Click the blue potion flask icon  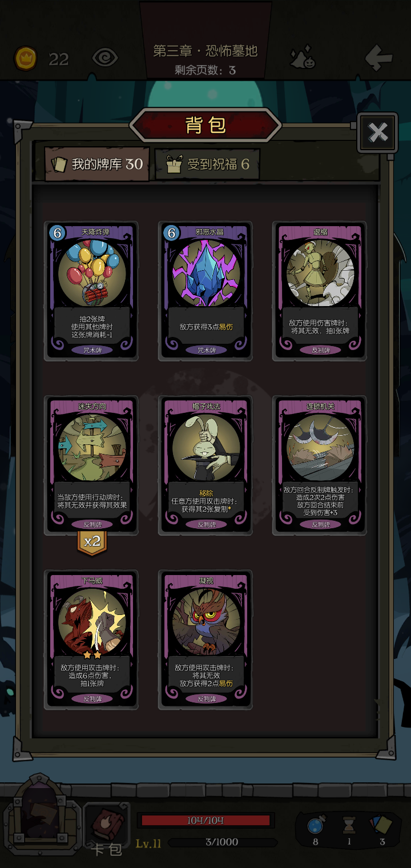(x=316, y=826)
